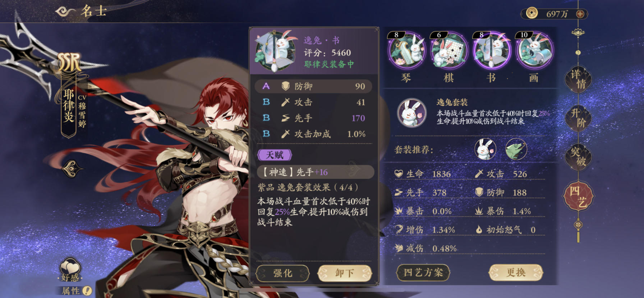Select the 书 rabbit equipment icon
Viewport: 644px width, 298px height.
click(x=492, y=50)
